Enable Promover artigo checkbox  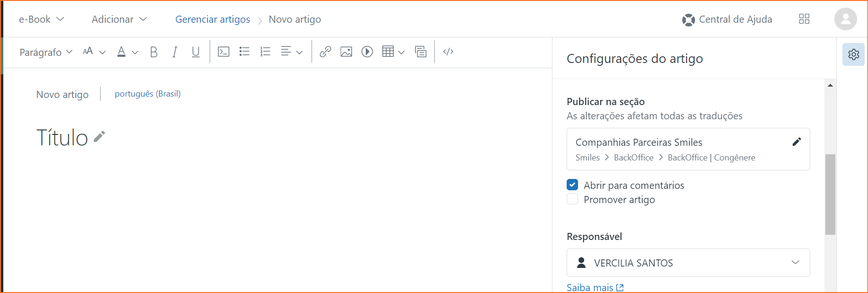point(572,199)
